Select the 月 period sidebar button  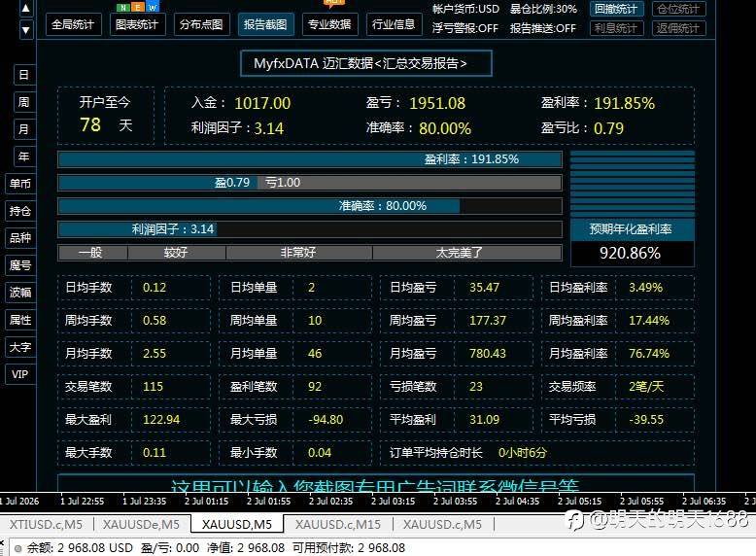pyautogui.click(x=24, y=129)
